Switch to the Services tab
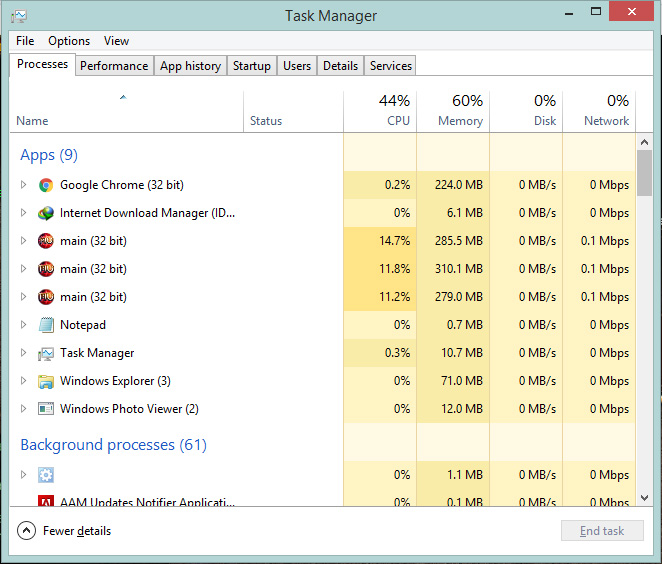 [391, 66]
